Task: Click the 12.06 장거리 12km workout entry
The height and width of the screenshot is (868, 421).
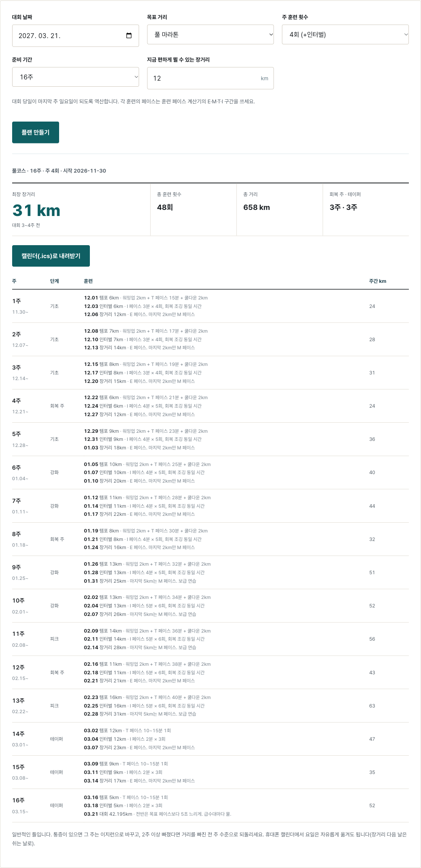Action: (139, 314)
